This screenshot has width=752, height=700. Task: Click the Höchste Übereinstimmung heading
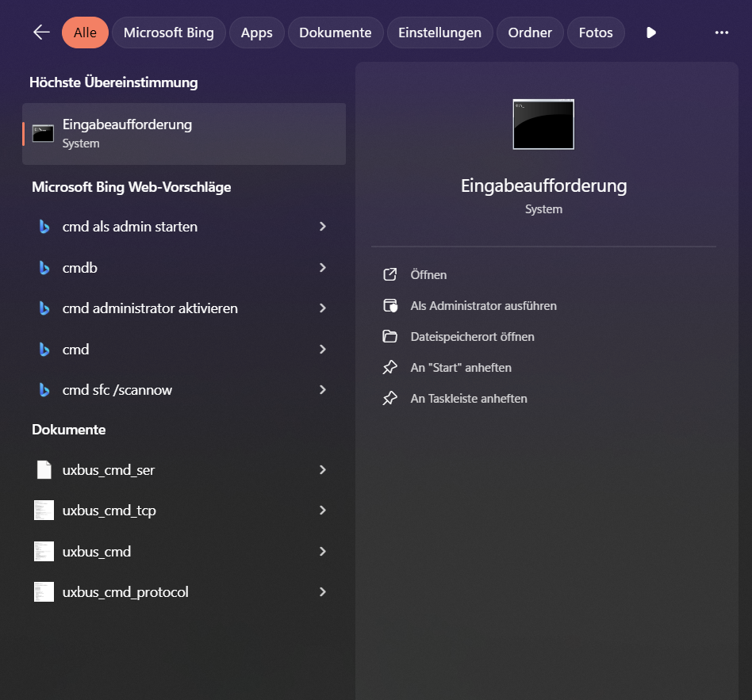(x=113, y=82)
